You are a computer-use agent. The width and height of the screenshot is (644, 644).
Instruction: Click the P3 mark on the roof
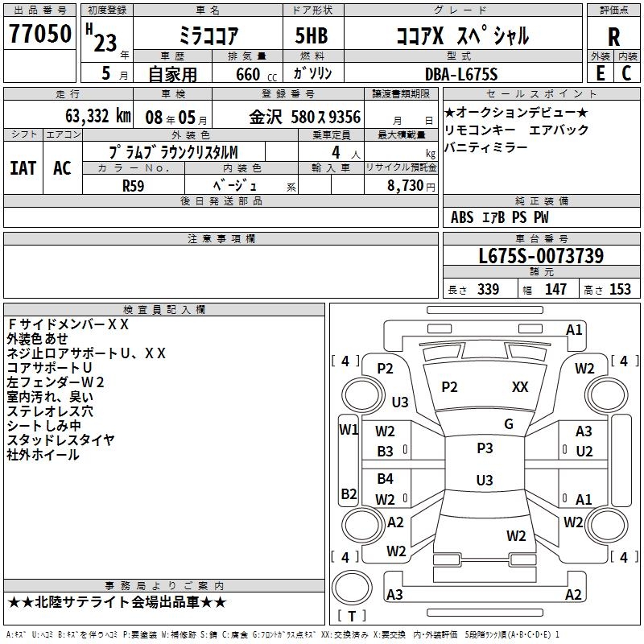[485, 448]
